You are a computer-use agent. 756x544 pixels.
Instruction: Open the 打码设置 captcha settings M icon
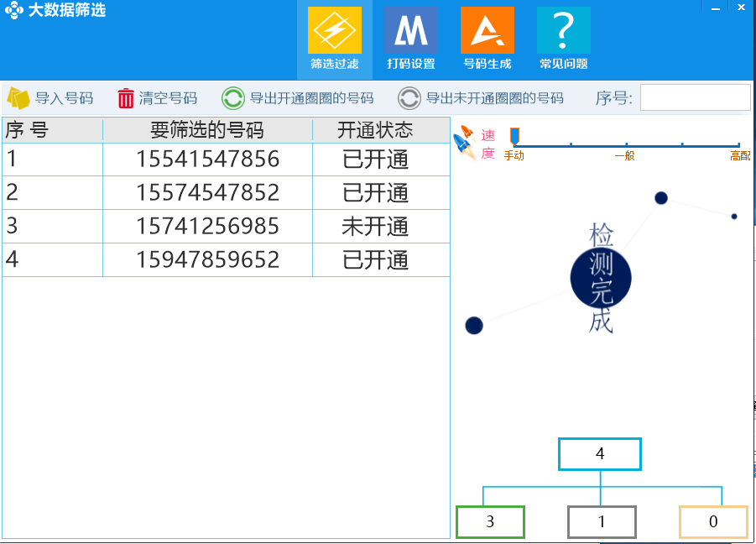[x=410, y=32]
